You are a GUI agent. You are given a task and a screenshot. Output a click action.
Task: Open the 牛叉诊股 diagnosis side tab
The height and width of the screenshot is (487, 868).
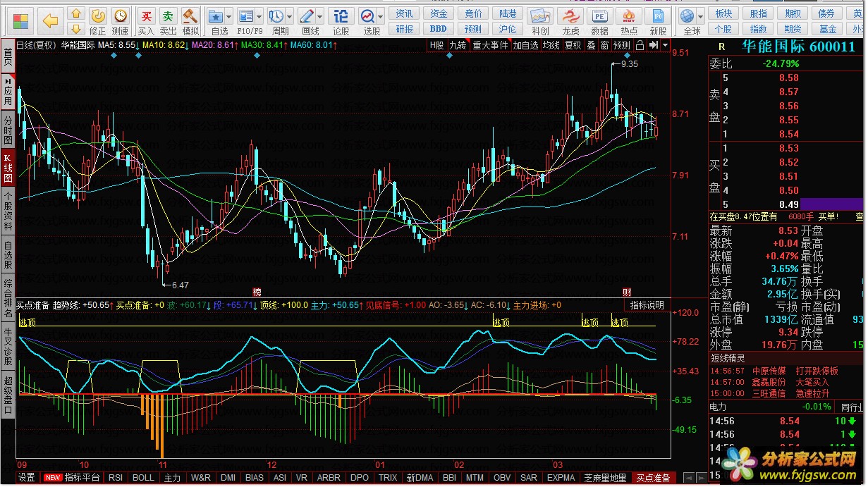pyautogui.click(x=8, y=346)
